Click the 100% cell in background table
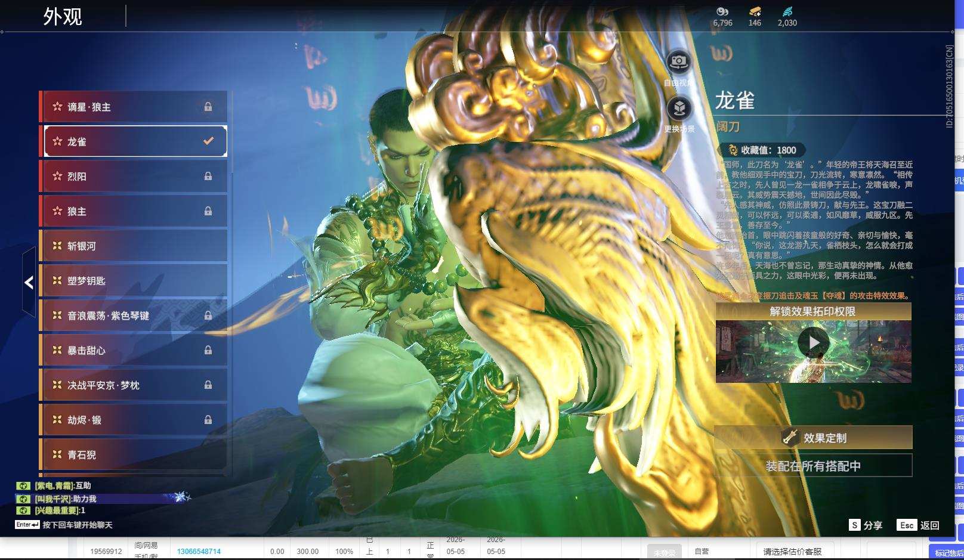 (x=344, y=552)
